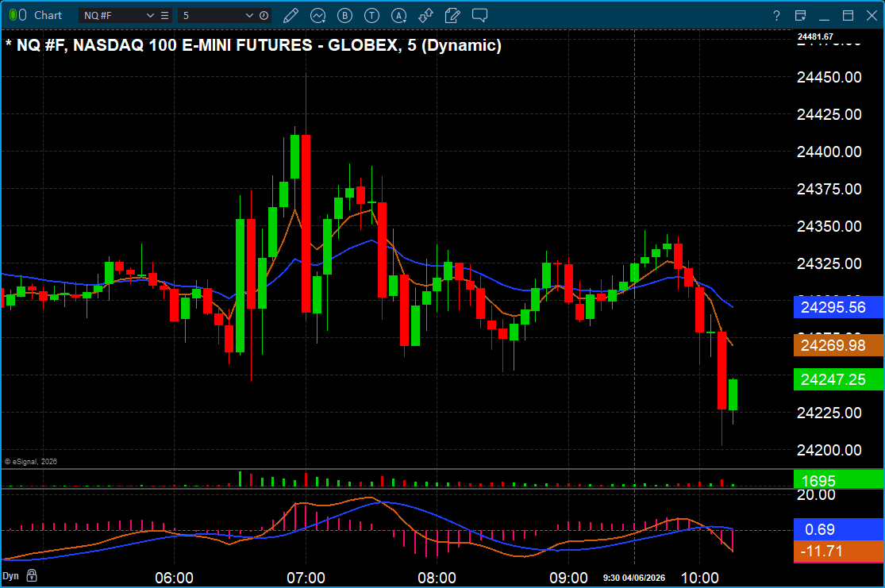Click the 08:00 time axis label
Image resolution: width=885 pixels, height=588 pixels.
pos(437,578)
